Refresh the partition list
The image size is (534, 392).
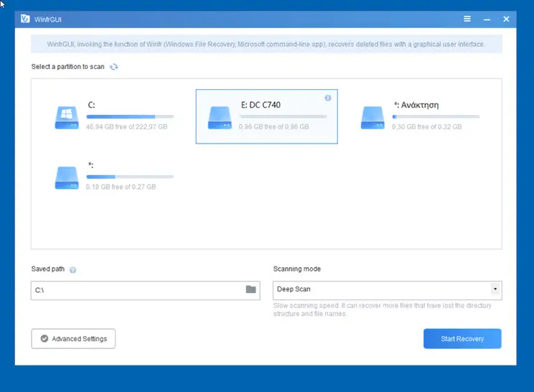tap(113, 67)
